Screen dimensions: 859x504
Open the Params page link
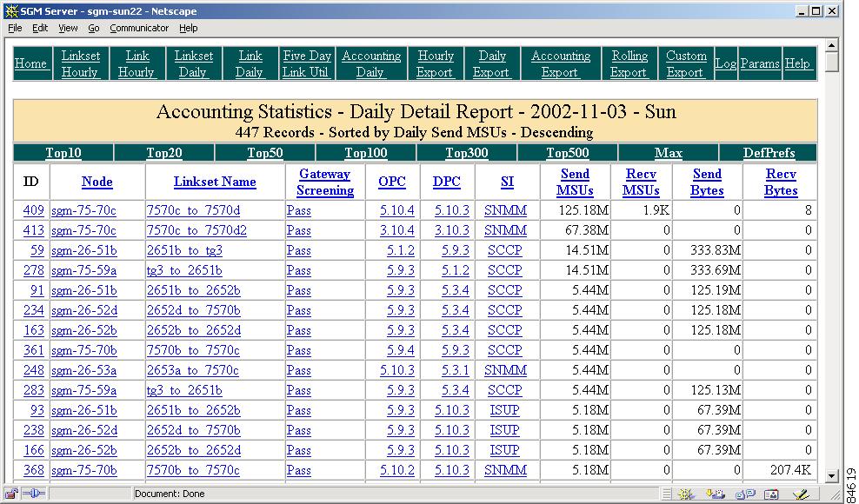(x=760, y=63)
